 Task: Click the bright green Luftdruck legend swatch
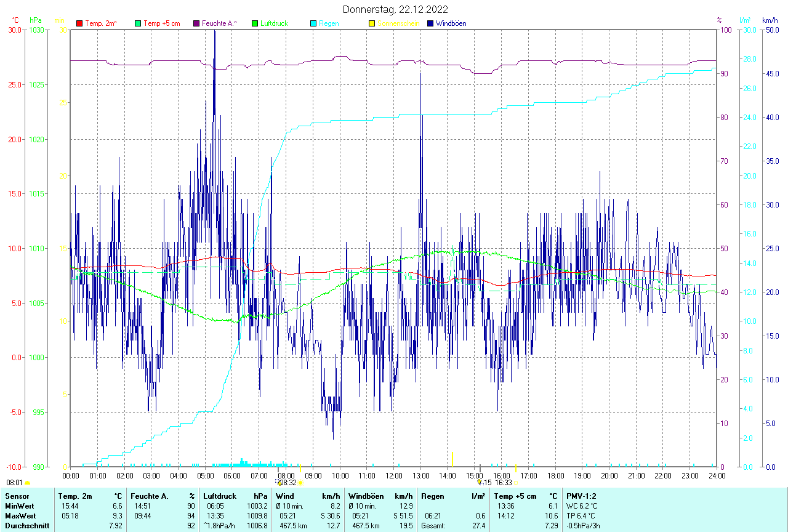click(255, 23)
